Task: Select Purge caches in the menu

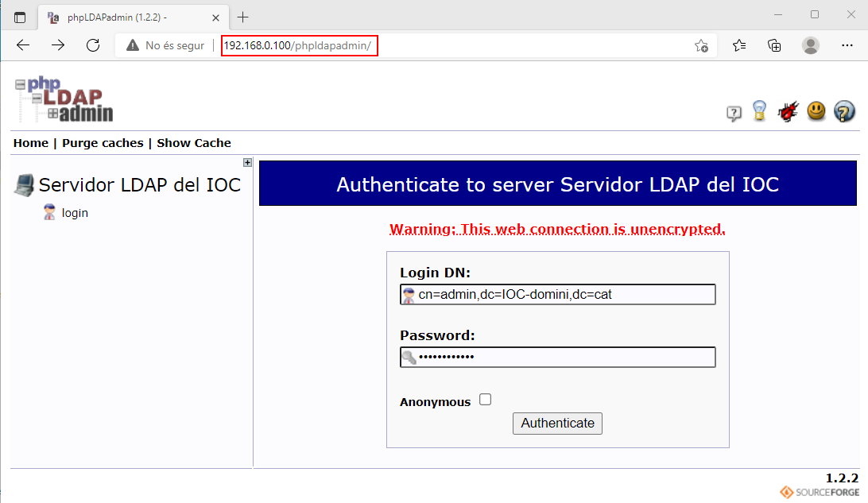Action: 103,143
